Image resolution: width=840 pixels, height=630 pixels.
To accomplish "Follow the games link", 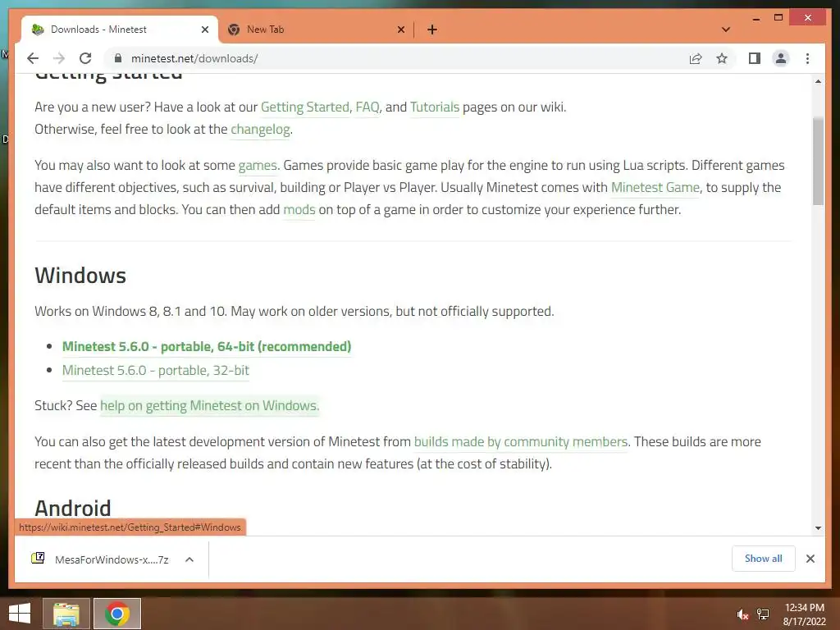I will coord(258,165).
